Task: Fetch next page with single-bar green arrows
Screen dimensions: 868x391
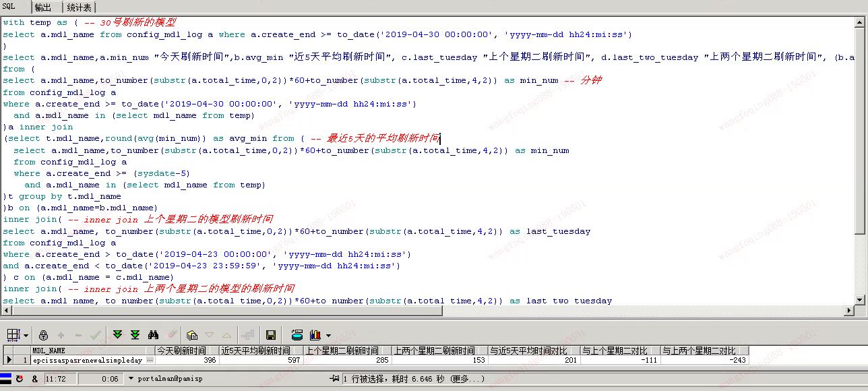Action: click(x=118, y=335)
